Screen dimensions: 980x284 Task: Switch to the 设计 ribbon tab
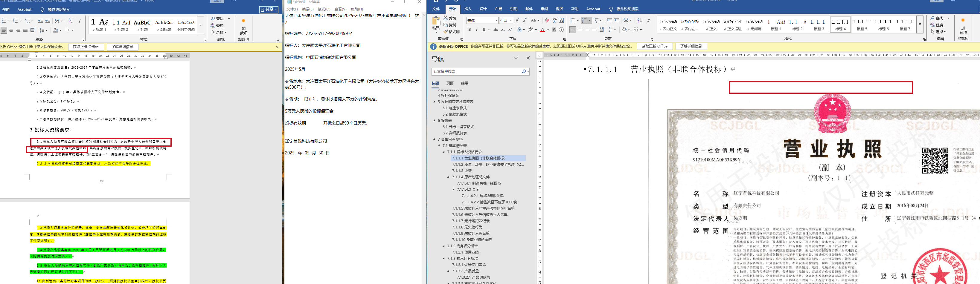[483, 9]
